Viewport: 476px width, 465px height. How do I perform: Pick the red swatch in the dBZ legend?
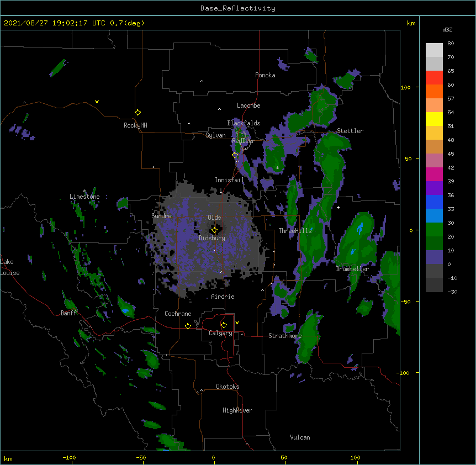(x=434, y=78)
